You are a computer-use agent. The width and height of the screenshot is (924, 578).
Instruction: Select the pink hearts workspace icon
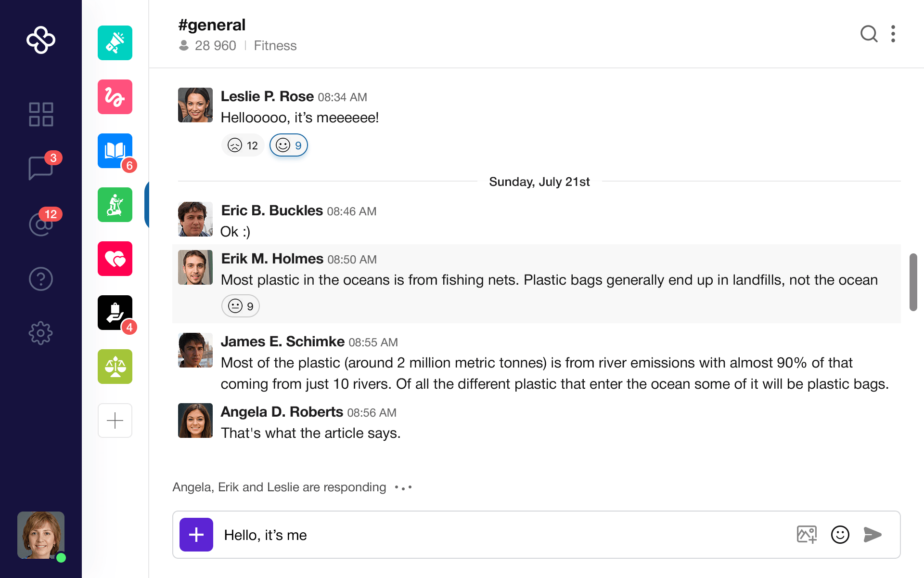115,259
